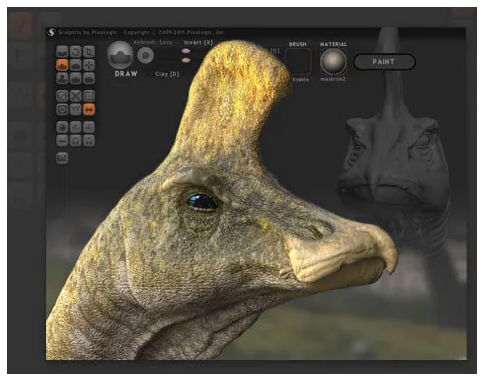
Task: Toggle the Invert [X] option
Action: 198,43
